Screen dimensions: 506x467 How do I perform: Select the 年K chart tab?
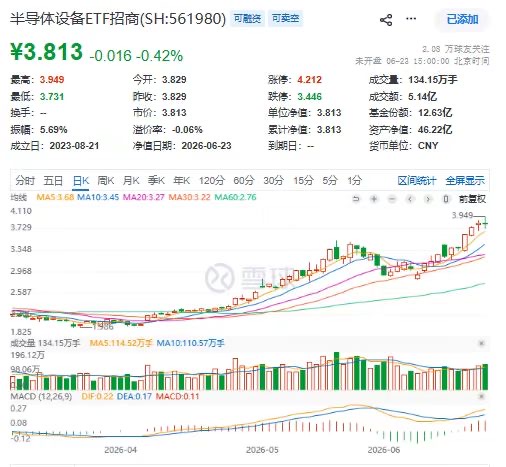tap(182, 180)
